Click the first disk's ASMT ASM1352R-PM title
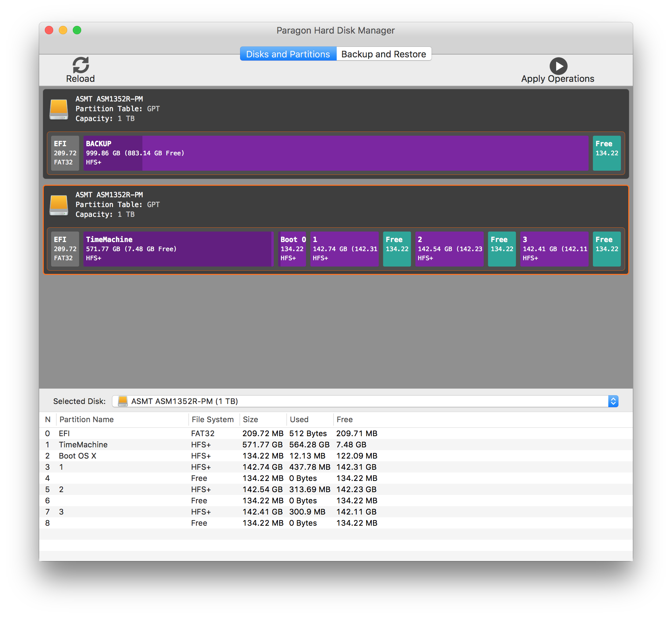 (109, 99)
